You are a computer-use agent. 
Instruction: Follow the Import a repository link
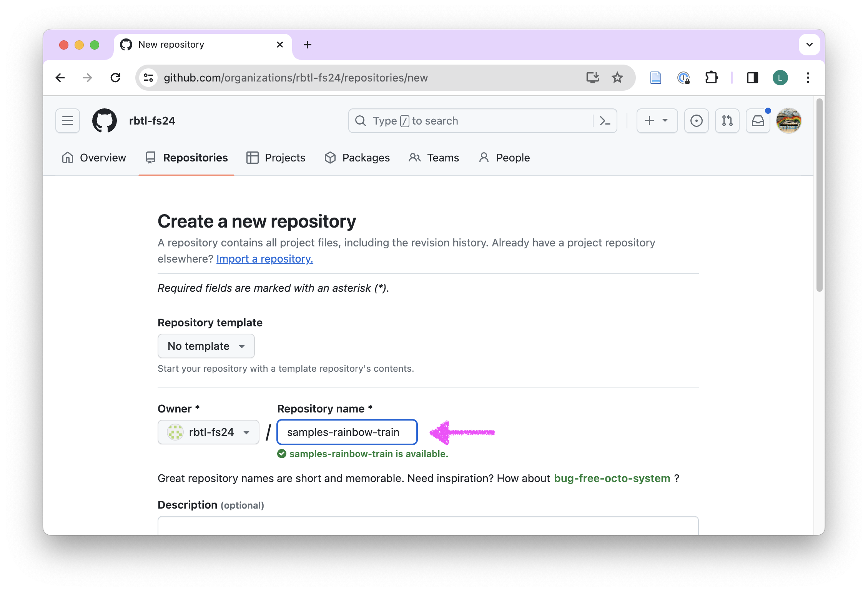265,259
